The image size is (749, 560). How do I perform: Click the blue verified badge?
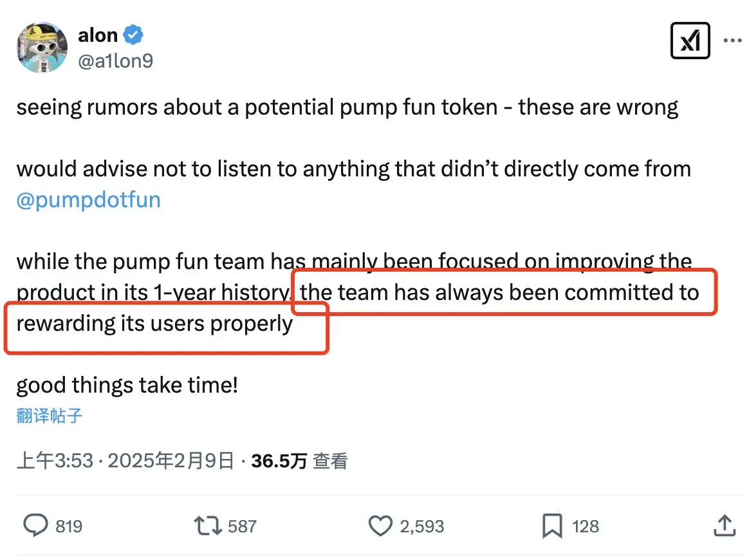pyautogui.click(x=133, y=35)
